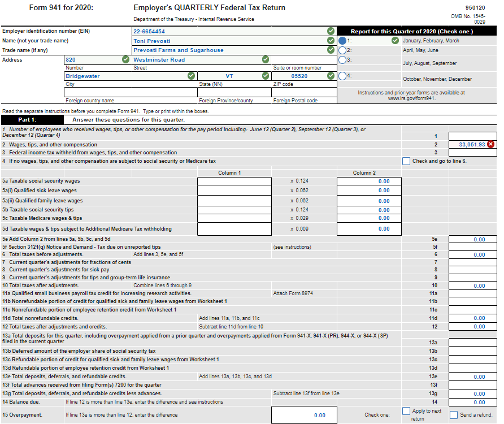
Task: Click the checkmark beside state VT
Action: 264,76
